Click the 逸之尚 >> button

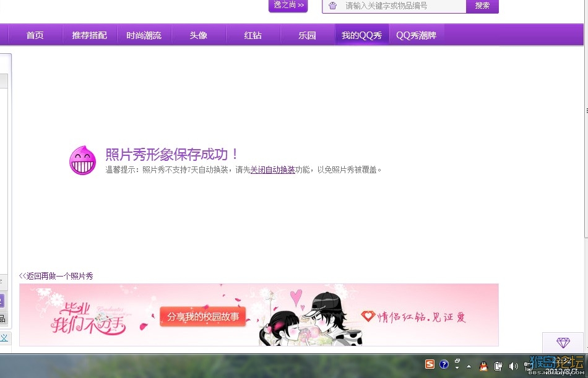click(x=288, y=5)
